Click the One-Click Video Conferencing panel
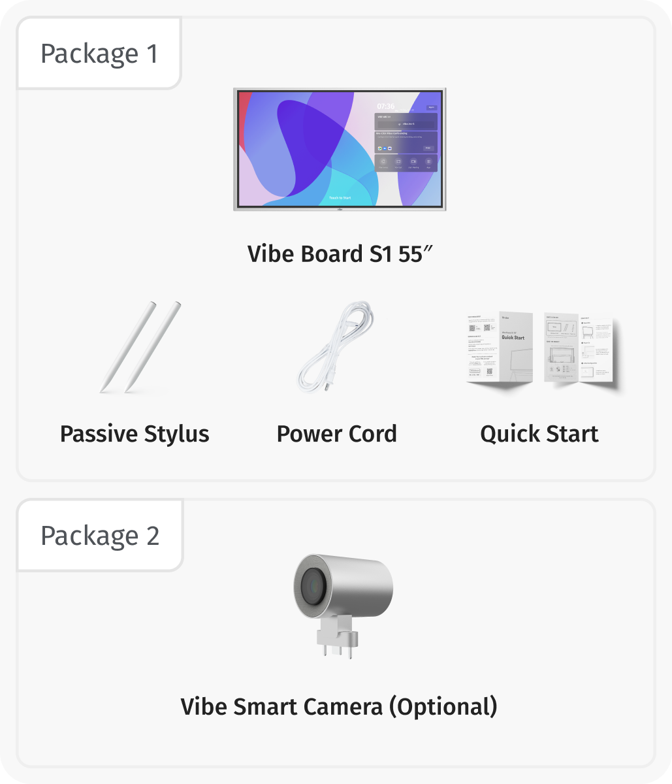This screenshot has width=672, height=784. pos(406,142)
